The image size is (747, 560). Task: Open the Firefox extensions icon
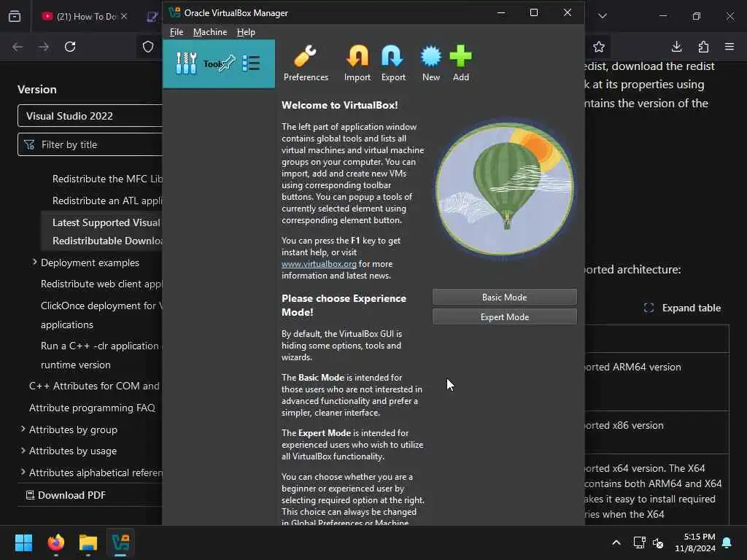pos(703,47)
